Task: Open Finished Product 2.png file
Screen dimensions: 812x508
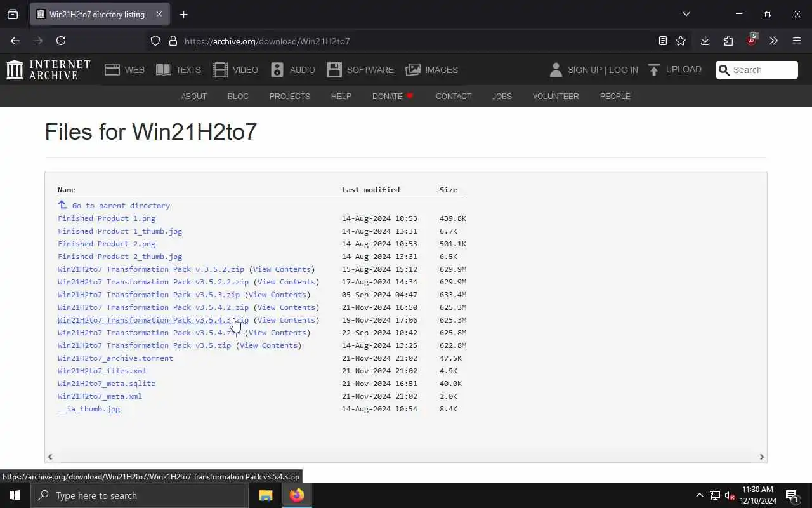Action: point(107,244)
